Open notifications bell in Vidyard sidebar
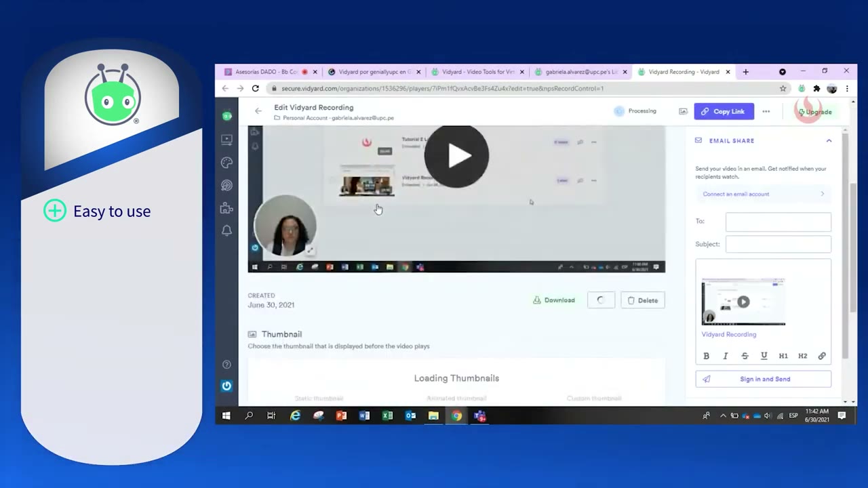This screenshot has width=868, height=488. 226,230
